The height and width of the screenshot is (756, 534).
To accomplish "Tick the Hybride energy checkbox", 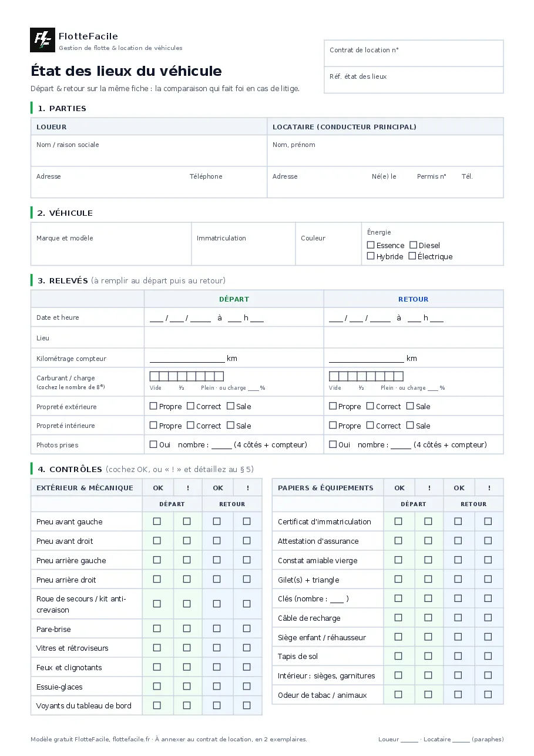I will [x=371, y=256].
